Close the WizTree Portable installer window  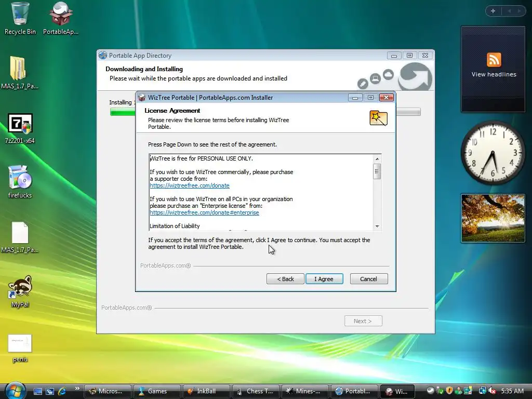(386, 98)
